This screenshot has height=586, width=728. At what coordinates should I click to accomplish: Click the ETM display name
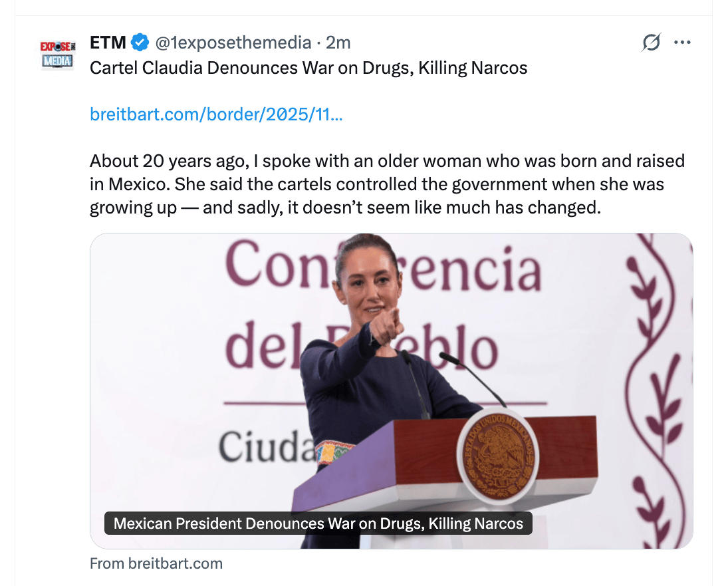click(x=108, y=43)
